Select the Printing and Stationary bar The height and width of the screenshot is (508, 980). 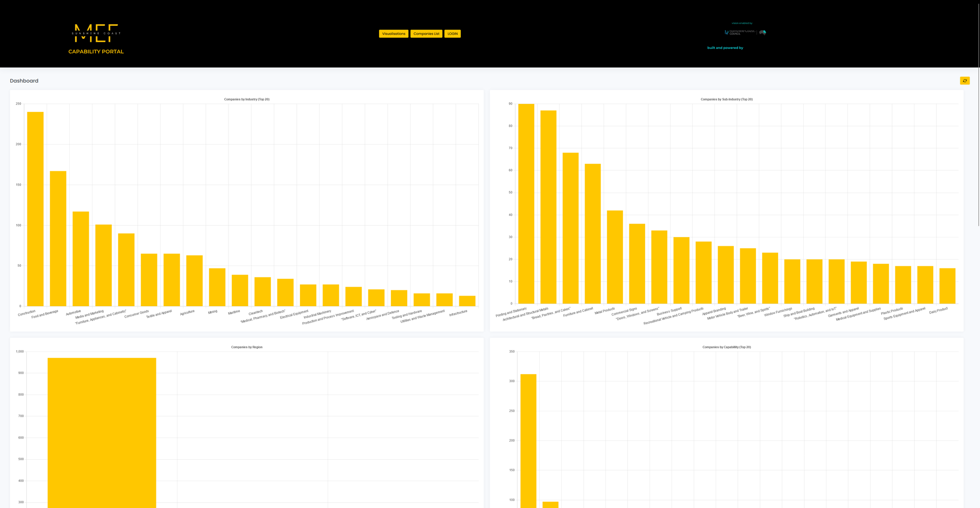click(x=526, y=204)
